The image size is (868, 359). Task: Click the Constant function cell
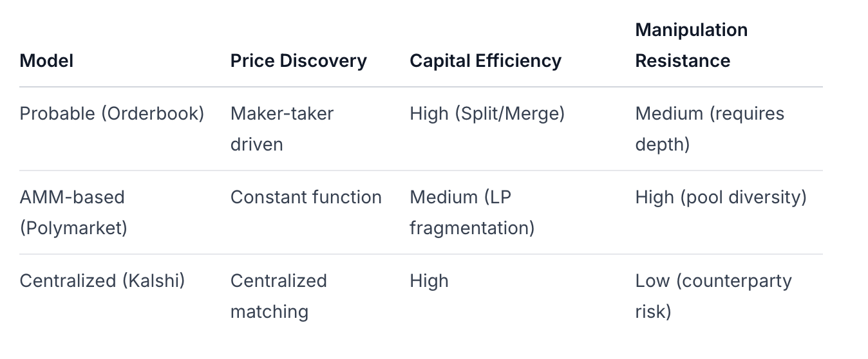tap(306, 197)
